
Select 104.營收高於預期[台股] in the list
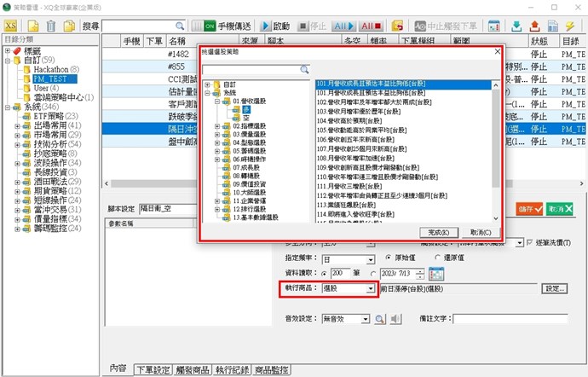(x=349, y=121)
